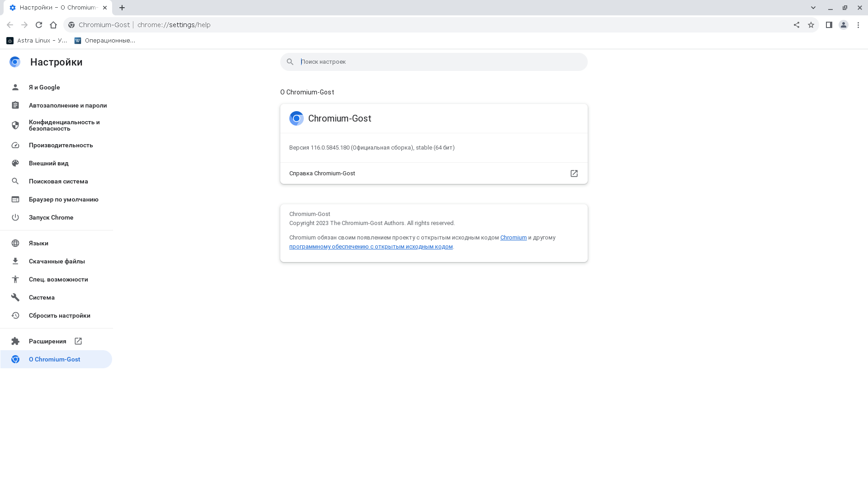Bookmark this page with star icon
The height and width of the screenshot is (488, 868).
tap(811, 25)
